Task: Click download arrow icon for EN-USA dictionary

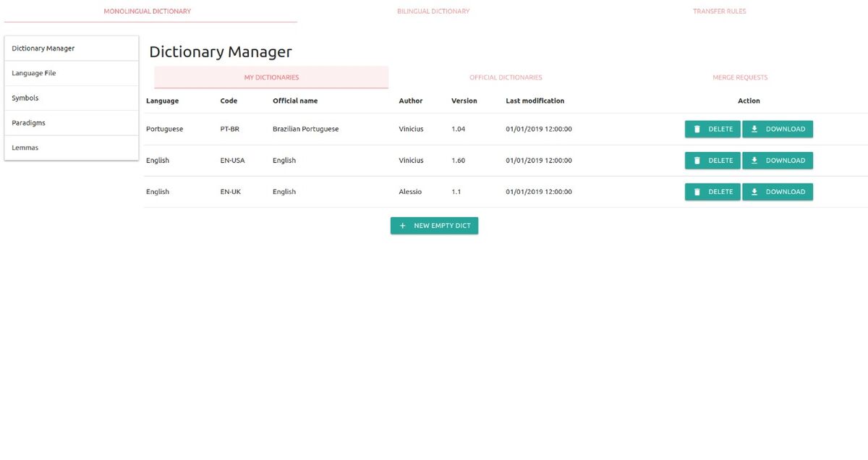Action: 754,161
